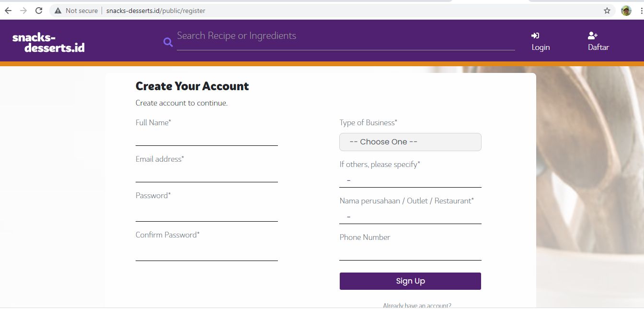644x309 pixels.
Task: Open the Login page from the header
Action: (540, 42)
